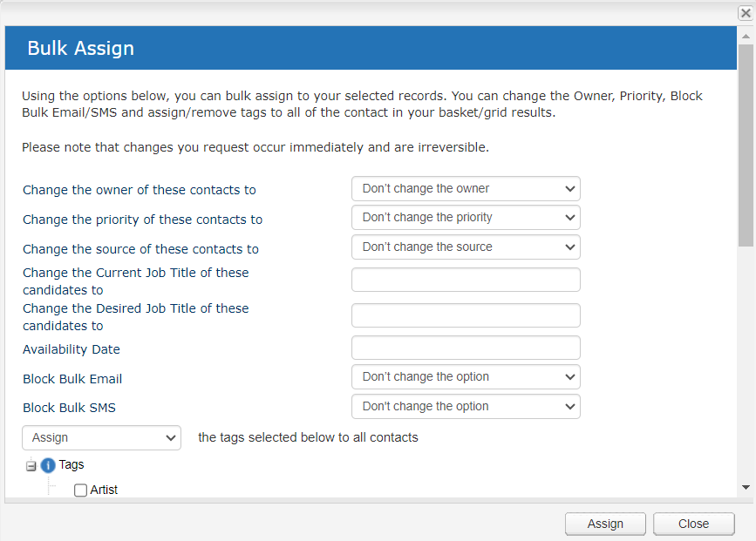Image resolution: width=756 pixels, height=541 pixels.
Task: Open the owner dropdown
Action: tap(466, 188)
